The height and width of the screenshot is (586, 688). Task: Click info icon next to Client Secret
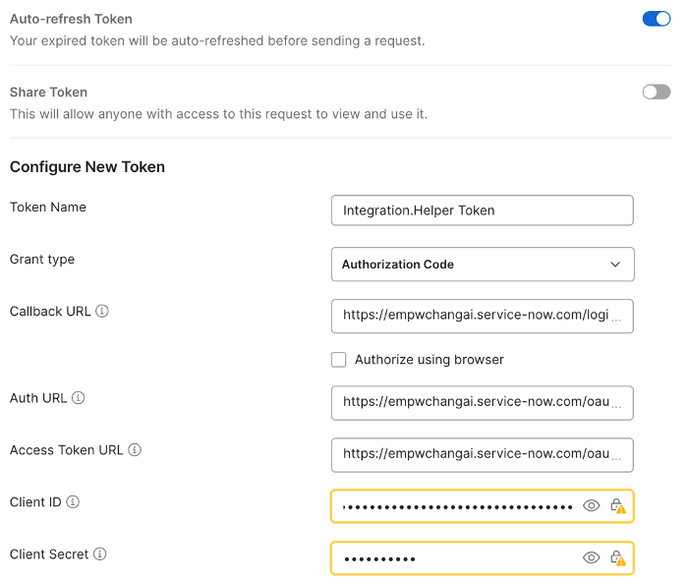[100, 554]
